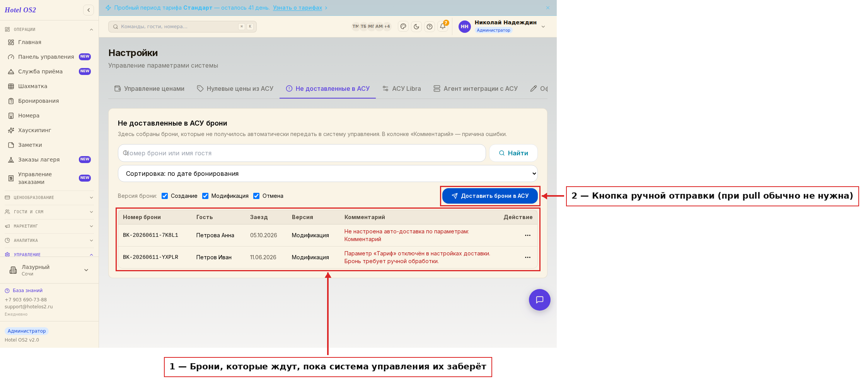Open the Сортировка dropdown
The image size is (868, 386).
327,173
